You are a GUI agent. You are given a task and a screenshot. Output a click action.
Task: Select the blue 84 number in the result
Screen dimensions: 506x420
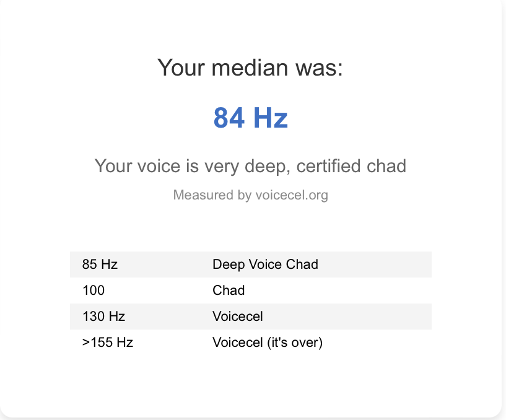[229, 118]
